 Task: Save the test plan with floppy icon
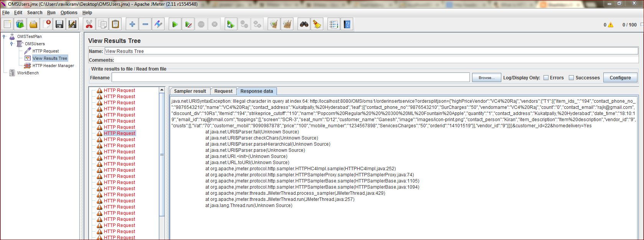tap(59, 25)
